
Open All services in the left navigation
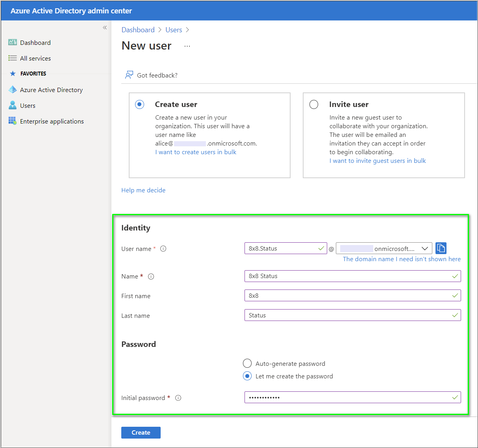[x=35, y=58]
